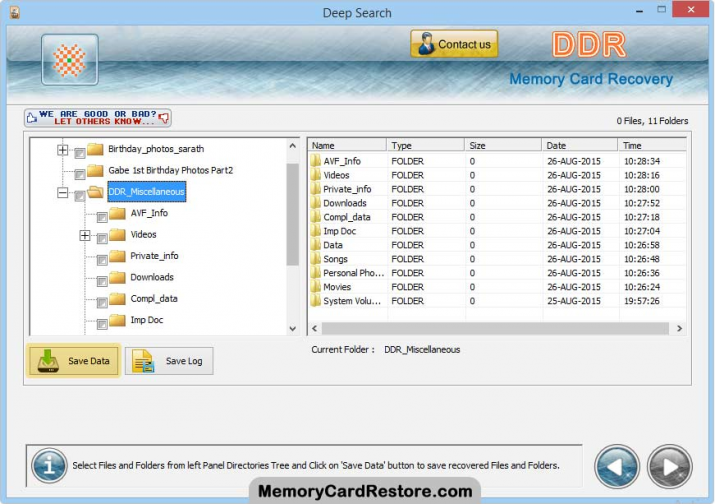Expand the Videos subfolder in tree

[x=85, y=236]
